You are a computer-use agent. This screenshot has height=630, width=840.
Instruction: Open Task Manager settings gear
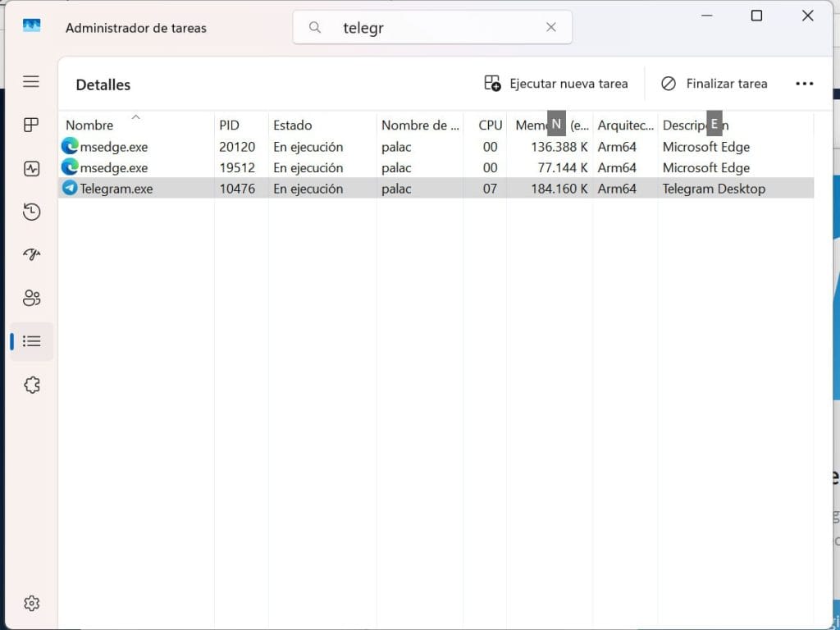click(31, 603)
